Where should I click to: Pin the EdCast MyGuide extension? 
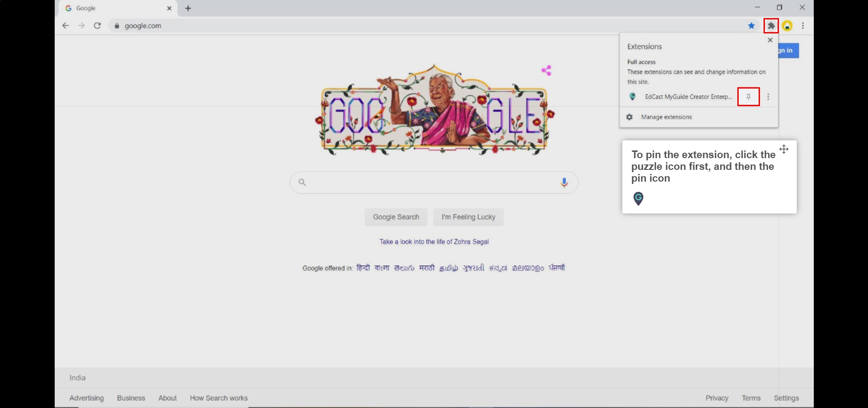[749, 97]
